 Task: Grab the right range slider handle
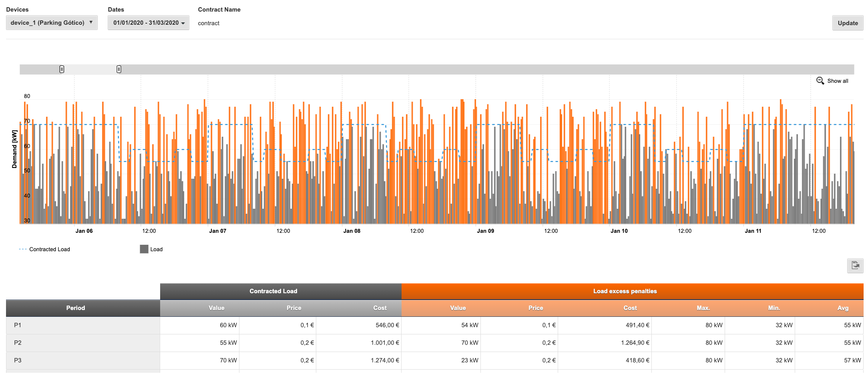pos(119,69)
